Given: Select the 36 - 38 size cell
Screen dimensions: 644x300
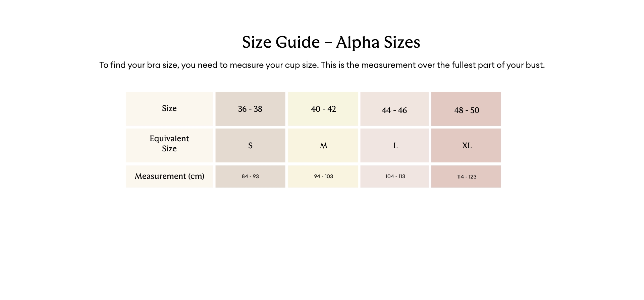Looking at the screenshot, I should coord(250,109).
